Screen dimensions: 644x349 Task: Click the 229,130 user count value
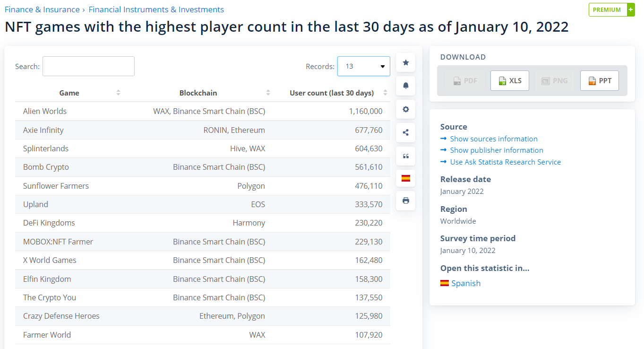coord(369,242)
